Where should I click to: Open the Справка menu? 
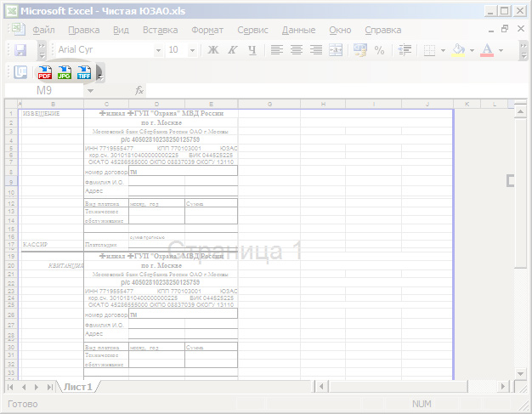383,31
